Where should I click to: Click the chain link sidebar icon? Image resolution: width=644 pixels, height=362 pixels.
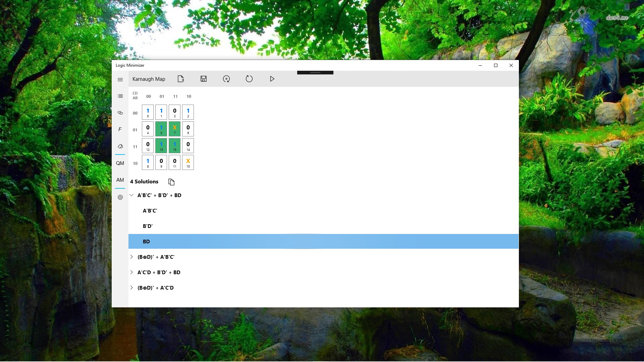pos(120,113)
